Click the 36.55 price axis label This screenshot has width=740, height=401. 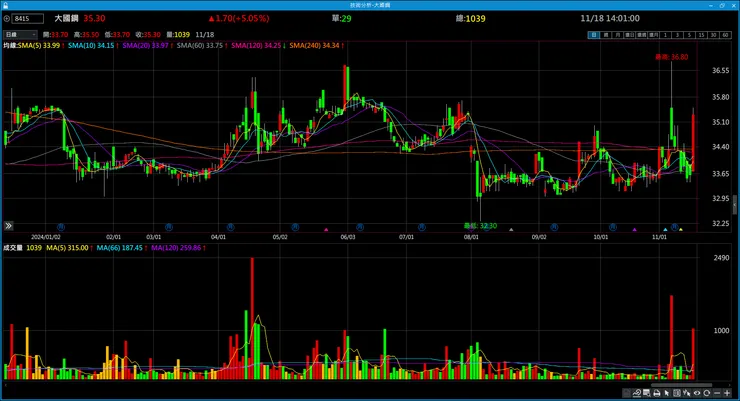click(x=721, y=70)
